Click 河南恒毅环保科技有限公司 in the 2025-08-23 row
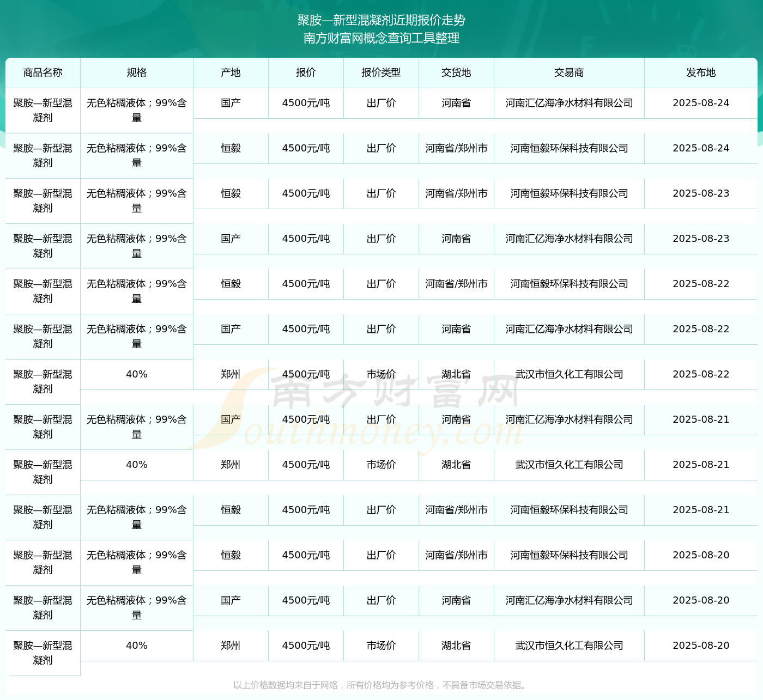The width and height of the screenshot is (763, 700). [x=569, y=193]
